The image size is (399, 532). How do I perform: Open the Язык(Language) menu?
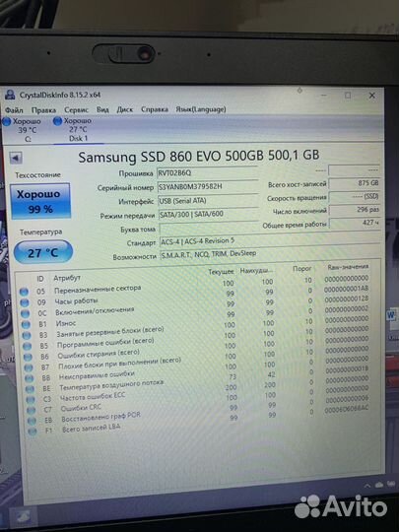(201, 109)
